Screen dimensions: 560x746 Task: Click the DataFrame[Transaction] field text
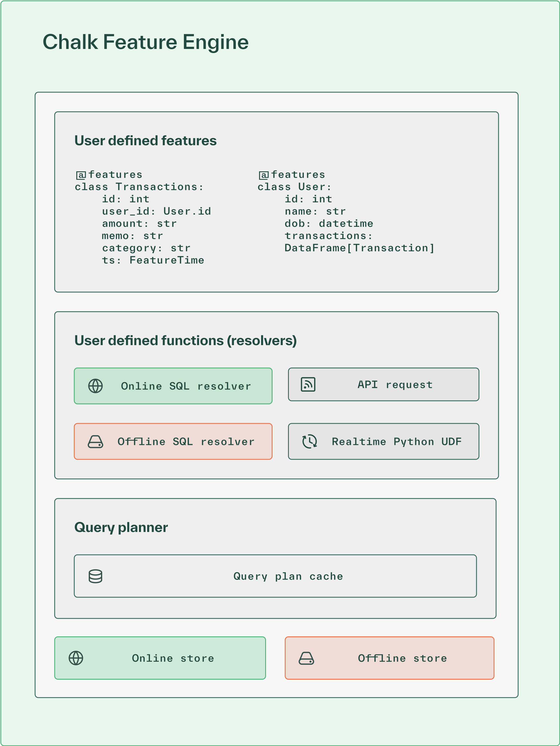(x=359, y=248)
